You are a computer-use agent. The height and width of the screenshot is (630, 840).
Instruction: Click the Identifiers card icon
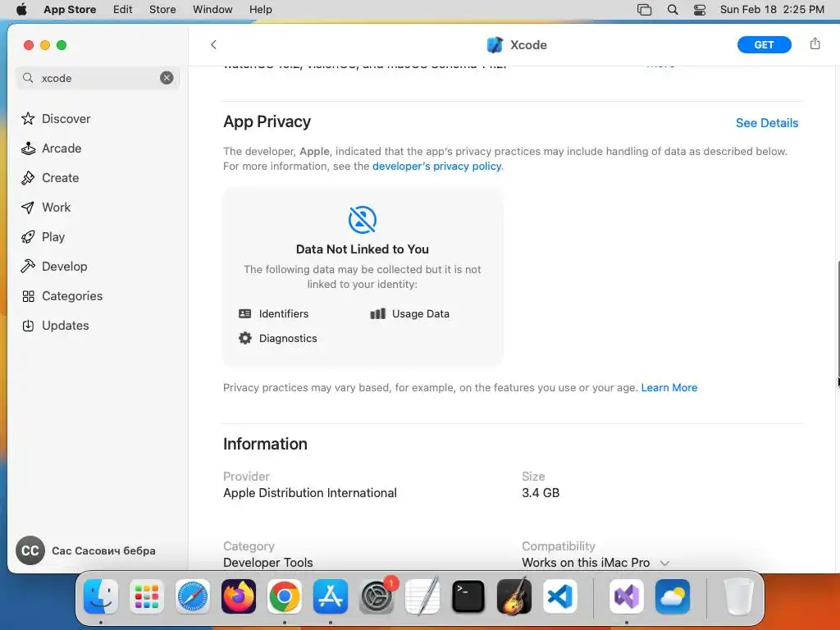[244, 314]
